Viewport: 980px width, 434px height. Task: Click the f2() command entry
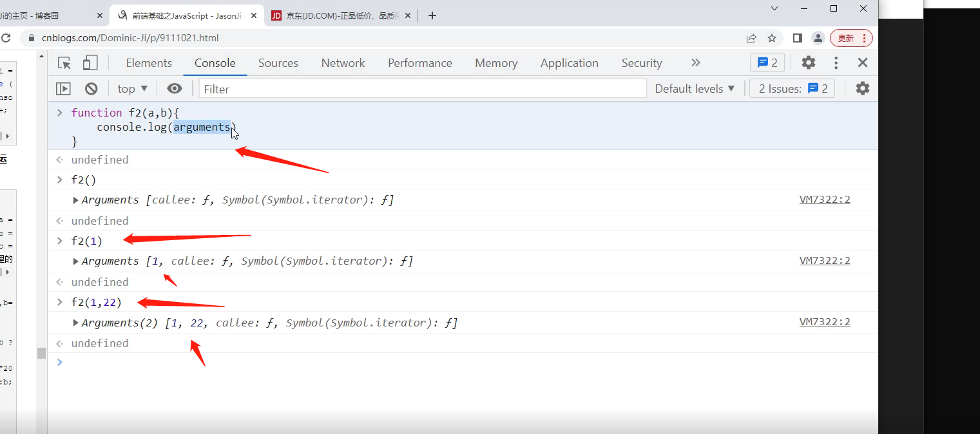(84, 180)
